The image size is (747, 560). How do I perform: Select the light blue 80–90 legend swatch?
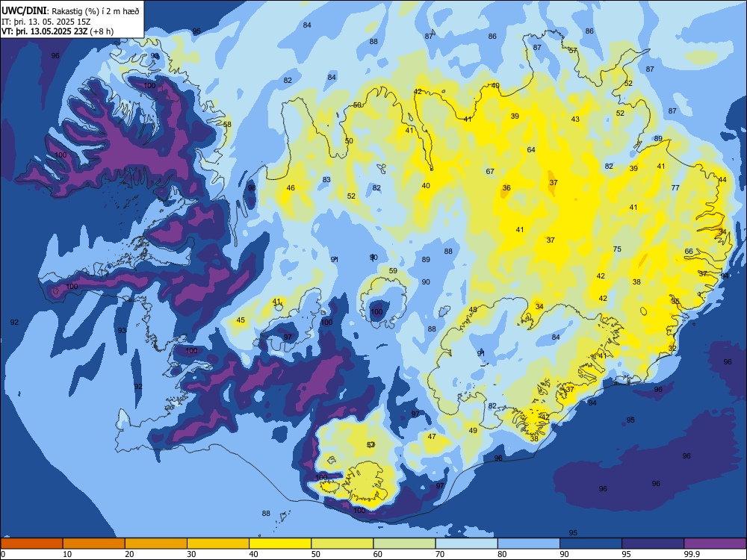pos(529,544)
